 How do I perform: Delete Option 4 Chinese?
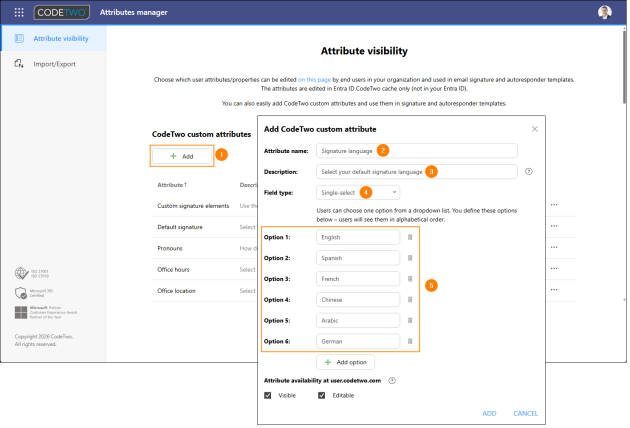coord(410,300)
